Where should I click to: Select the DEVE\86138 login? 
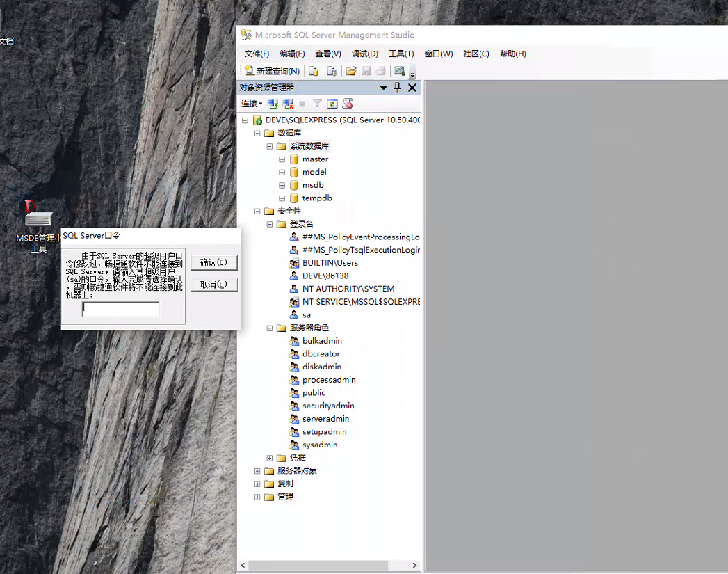pos(325,276)
